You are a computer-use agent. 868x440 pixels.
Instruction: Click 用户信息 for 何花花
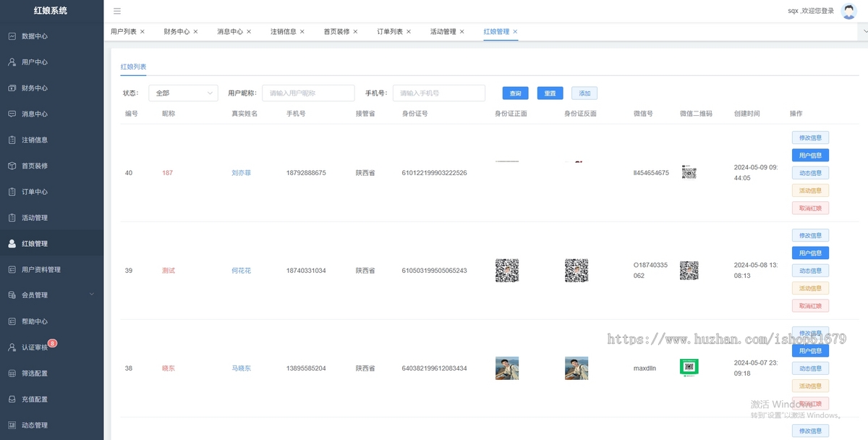click(810, 253)
